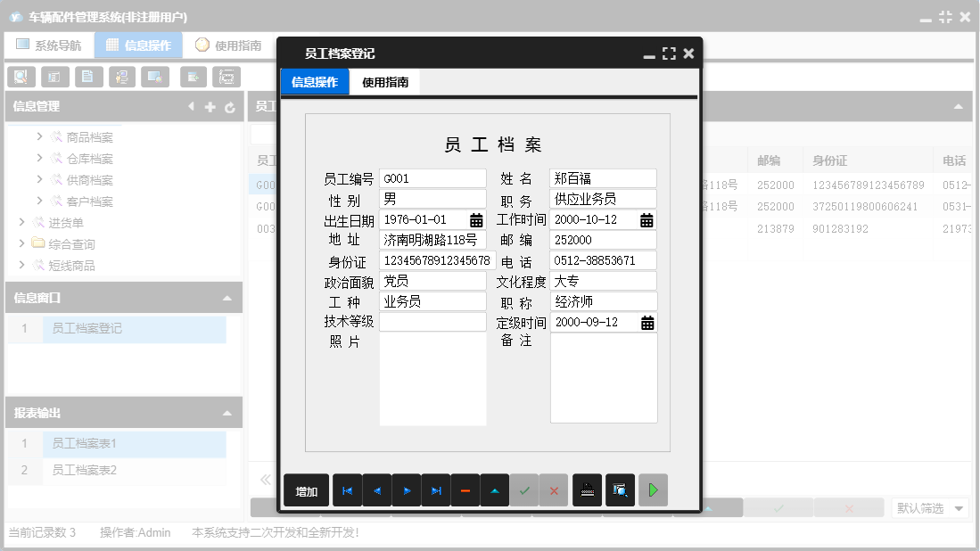Open the 工作时间 calendar picker
The height and width of the screenshot is (551, 980).
coord(646,220)
